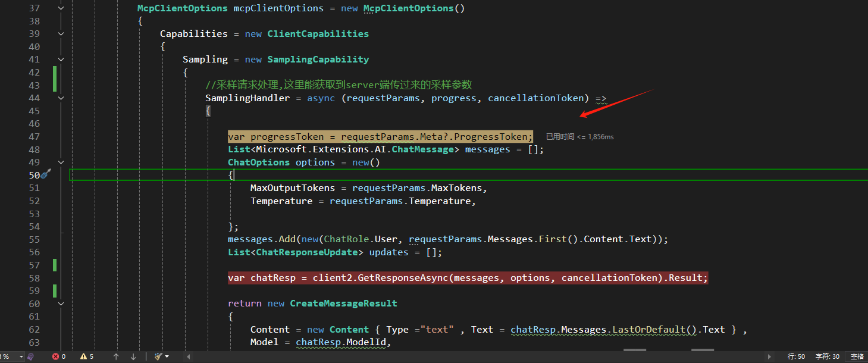Click the purple icon left of the error counter
This screenshot has width=868, height=363.
[x=30, y=356]
